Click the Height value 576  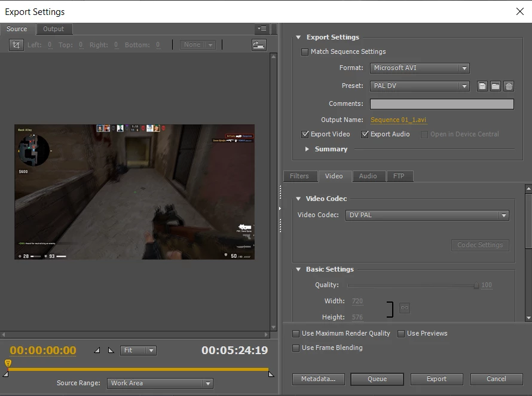357,317
